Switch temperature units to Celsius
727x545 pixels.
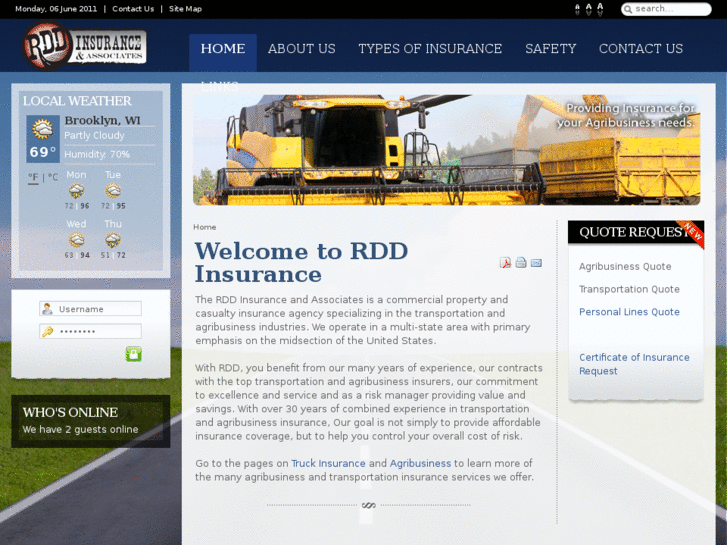[x=53, y=177]
